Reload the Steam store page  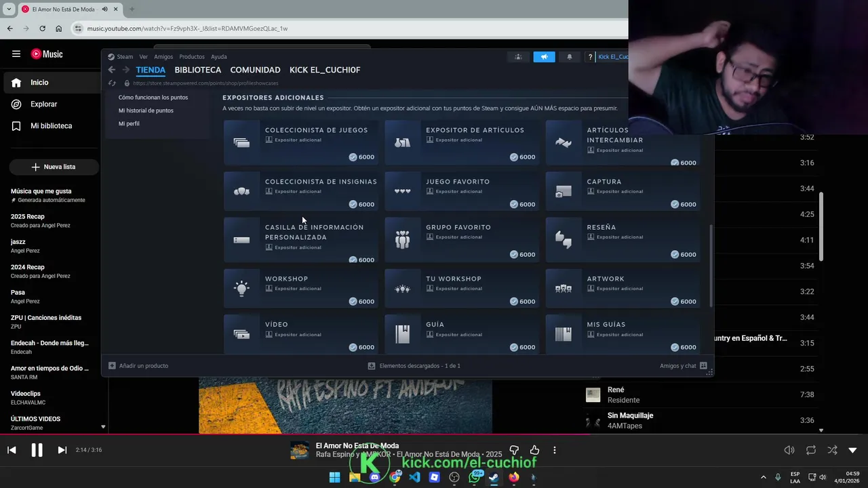[x=112, y=83]
